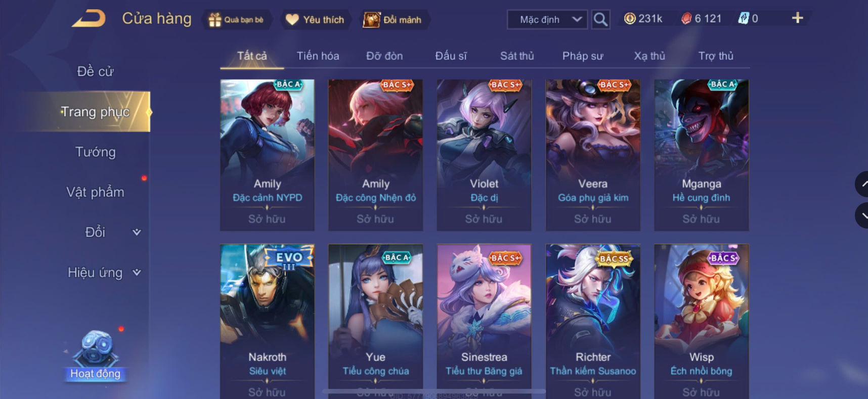Open Yêu thích heart favorites
Screen dimensions: 868x399
click(315, 20)
